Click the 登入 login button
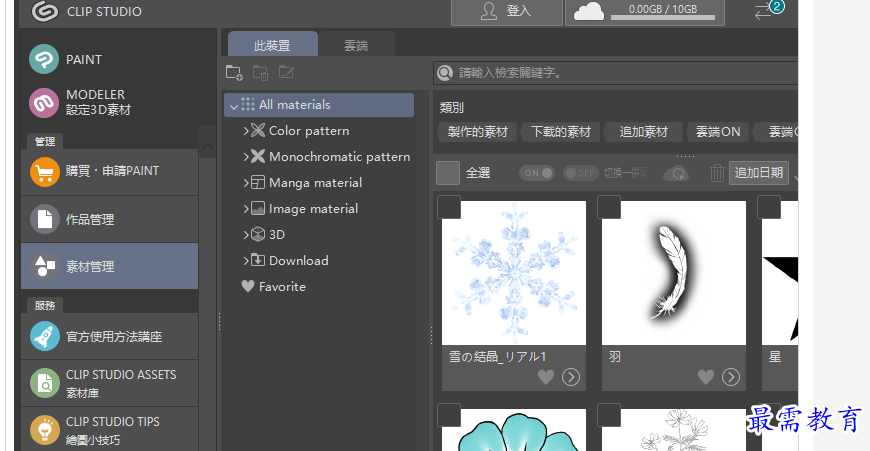The image size is (870, 451). [x=507, y=11]
